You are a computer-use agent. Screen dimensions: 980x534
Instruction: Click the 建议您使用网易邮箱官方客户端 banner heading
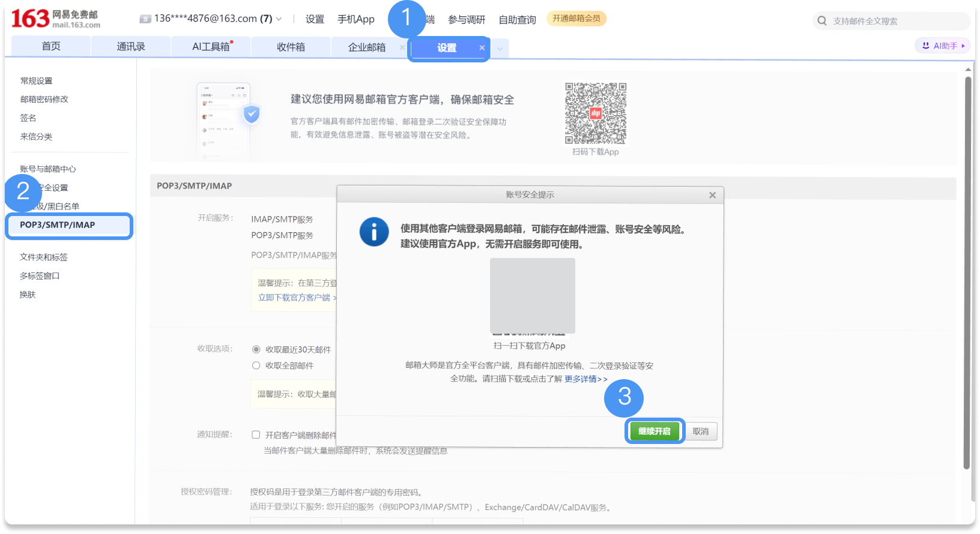coord(402,100)
